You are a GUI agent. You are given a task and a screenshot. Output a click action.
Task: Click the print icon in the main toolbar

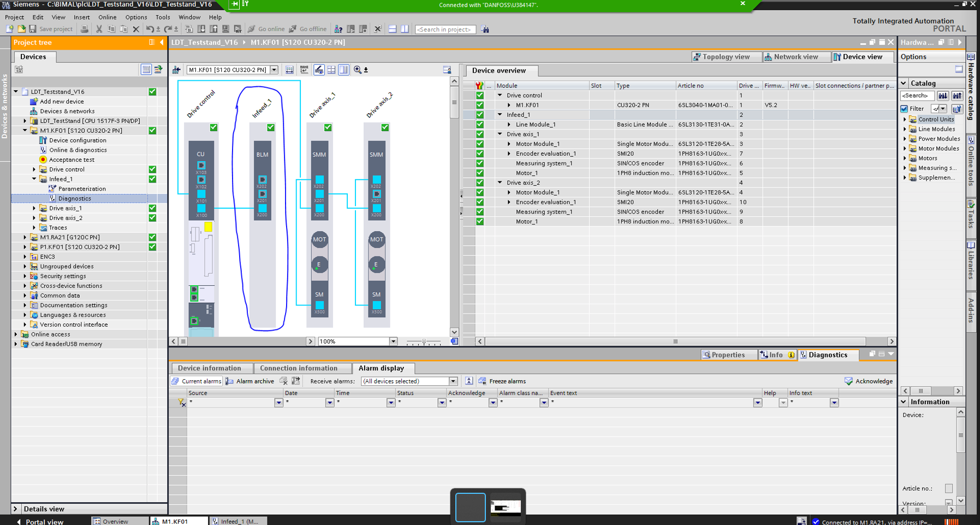point(84,29)
